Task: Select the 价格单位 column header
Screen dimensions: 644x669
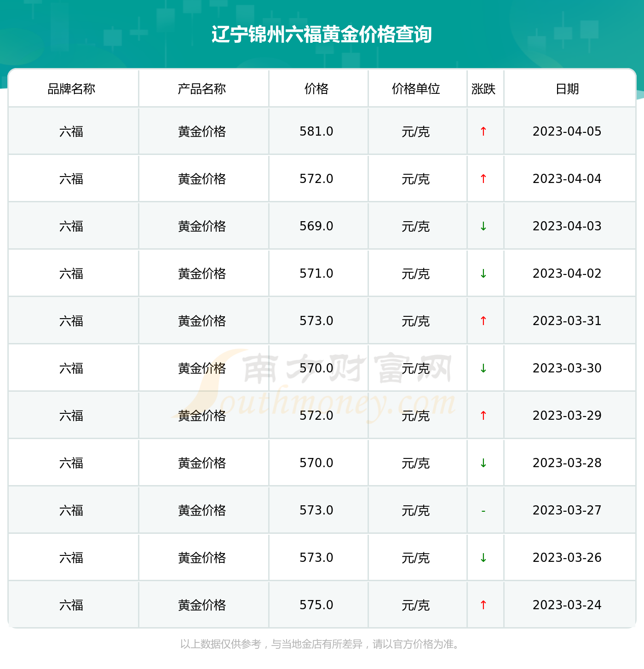Action: [416, 89]
